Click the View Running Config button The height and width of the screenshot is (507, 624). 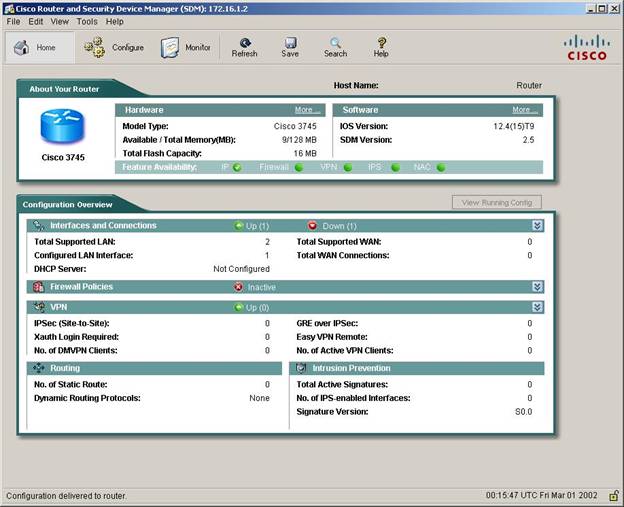coord(497,203)
